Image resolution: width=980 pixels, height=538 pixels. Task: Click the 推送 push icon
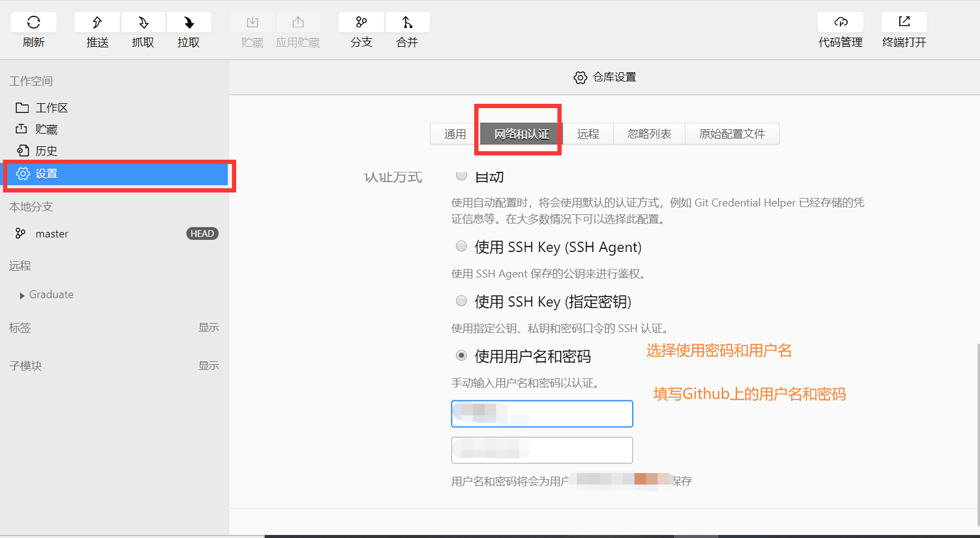coord(97,22)
